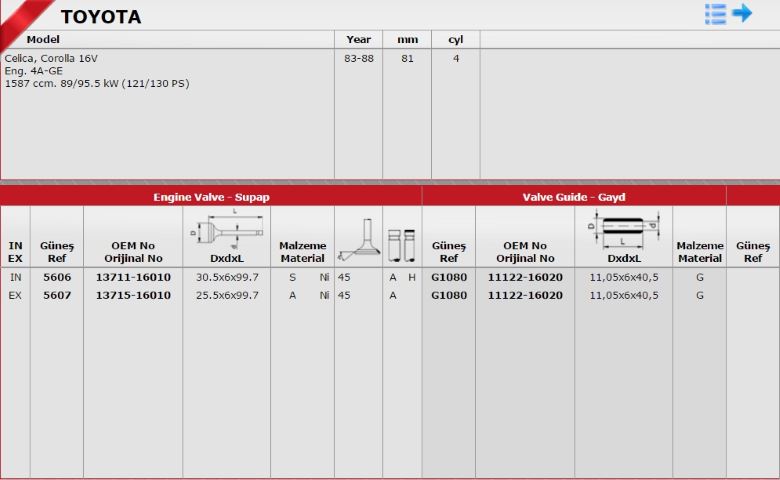Open the list view icon
780x480 pixels.
pos(715,14)
